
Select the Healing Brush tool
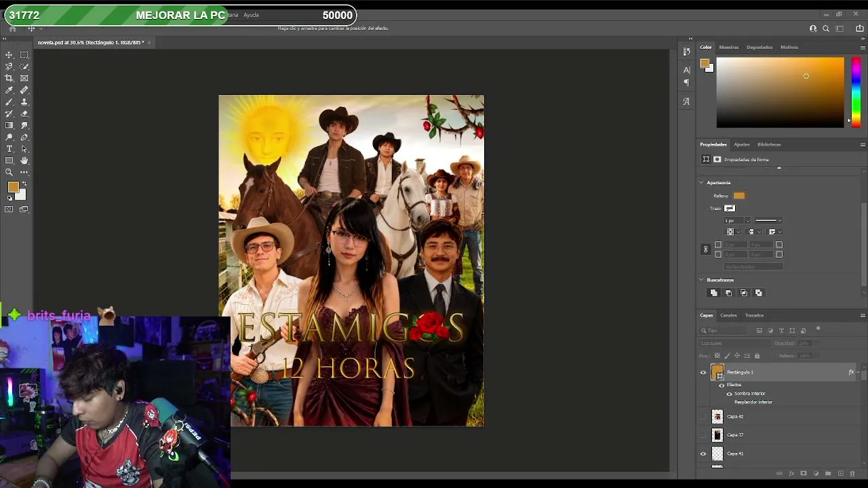click(24, 90)
